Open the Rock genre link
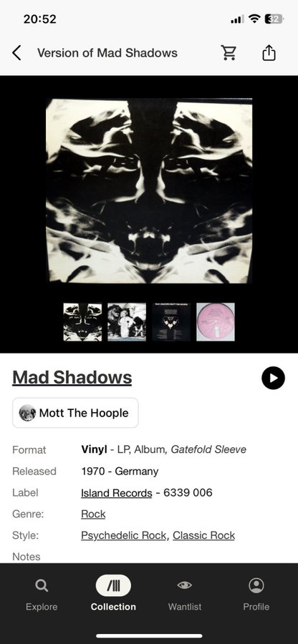The width and height of the screenshot is (298, 644). pyautogui.click(x=93, y=514)
